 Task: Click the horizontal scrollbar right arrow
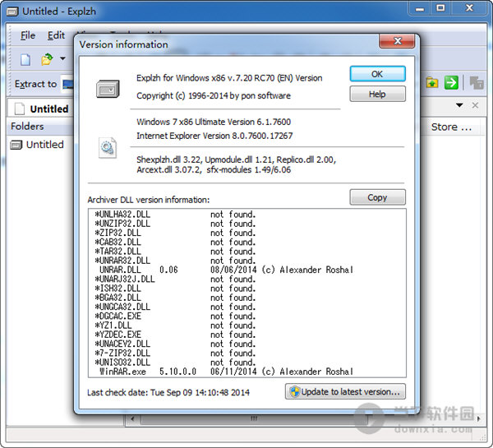click(478, 418)
